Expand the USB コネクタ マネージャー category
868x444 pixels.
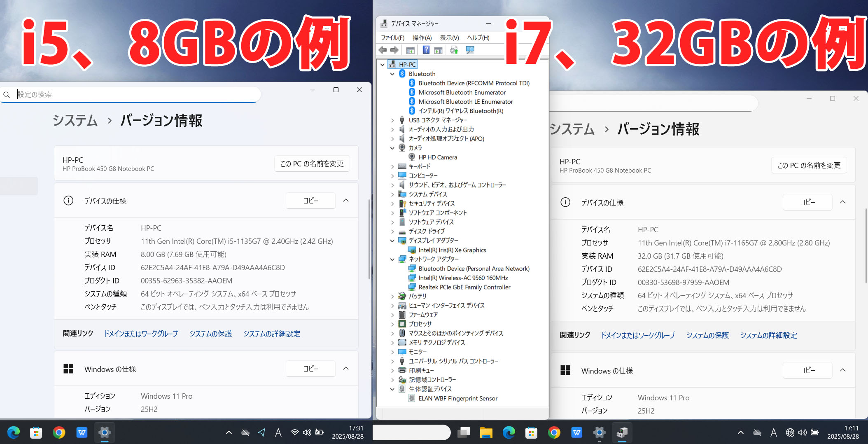392,120
